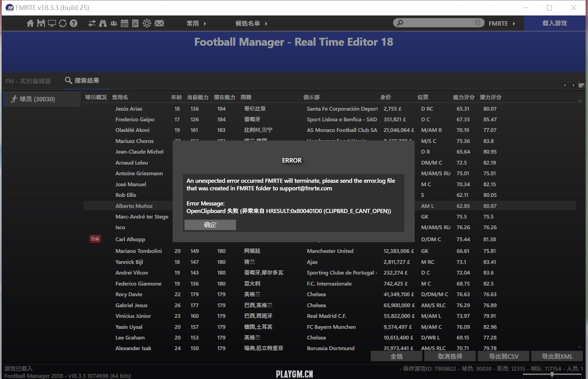588x379 pixels.
Task: Sort by 俱乐部 column header
Action: pos(311,97)
